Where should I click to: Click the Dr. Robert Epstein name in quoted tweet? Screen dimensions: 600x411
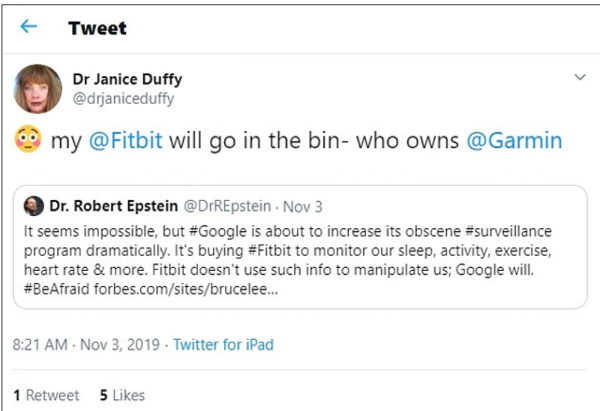pos(114,206)
